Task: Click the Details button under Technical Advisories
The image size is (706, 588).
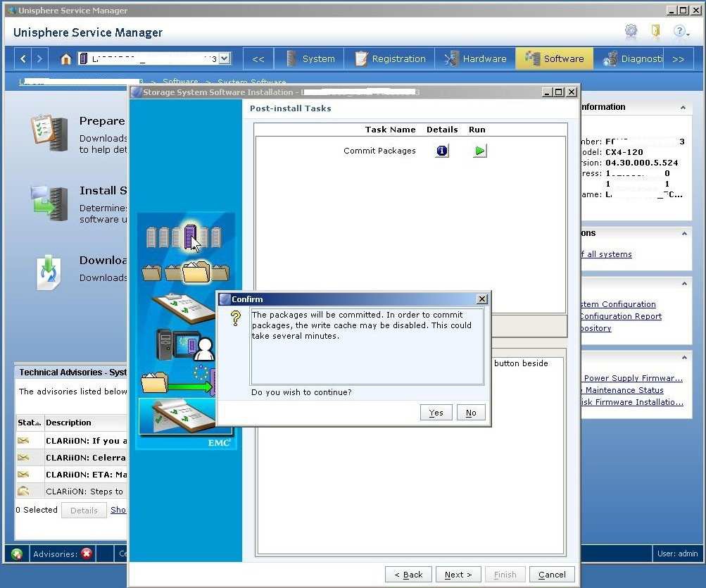Action: pos(84,510)
